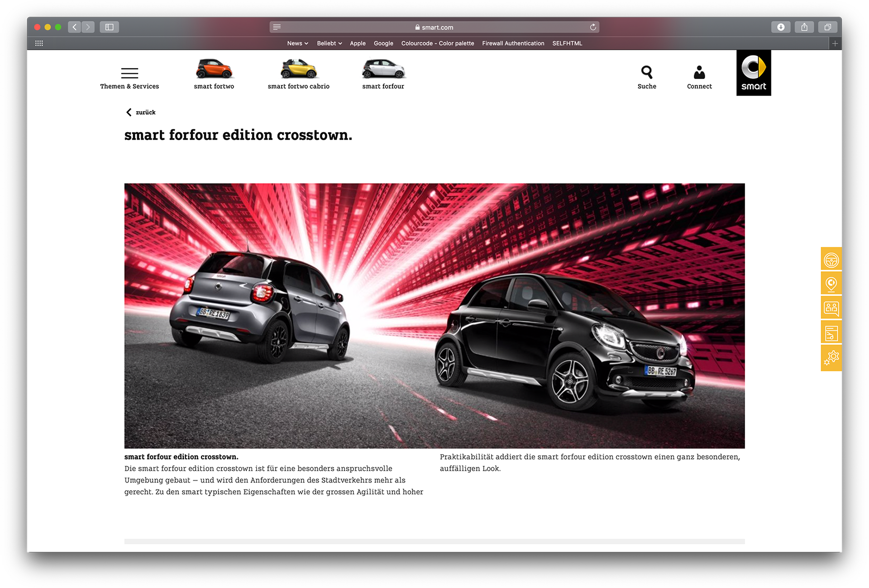
Task: Click the steering wheel test drive icon
Action: (831, 260)
